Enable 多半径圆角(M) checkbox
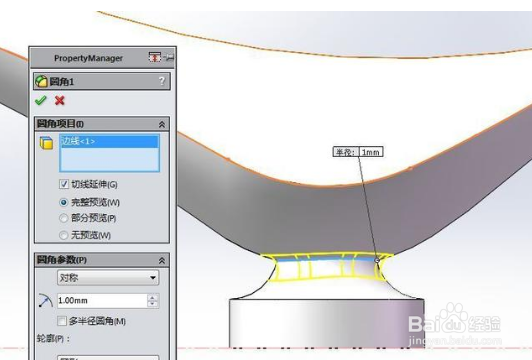 (62, 321)
